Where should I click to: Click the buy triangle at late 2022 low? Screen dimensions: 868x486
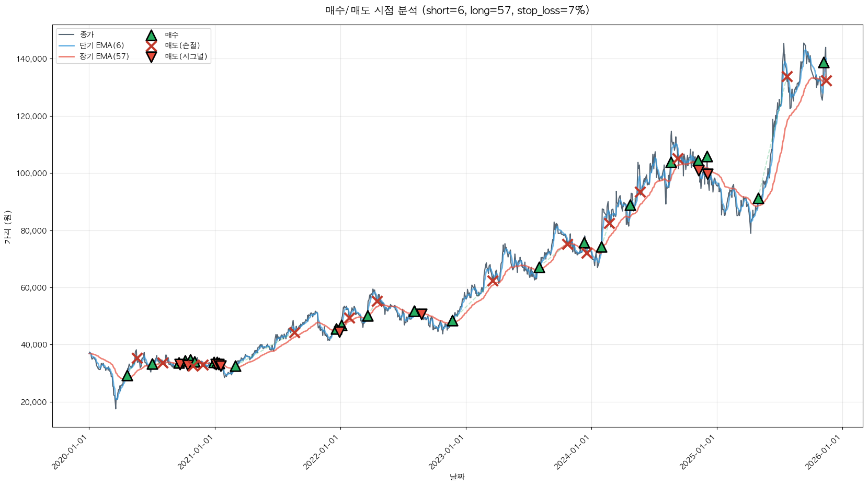pos(453,321)
